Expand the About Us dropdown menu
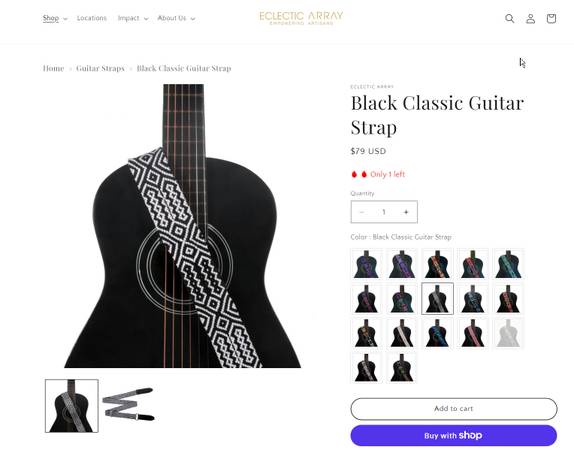Viewport: 574px width, 450px height. click(176, 18)
